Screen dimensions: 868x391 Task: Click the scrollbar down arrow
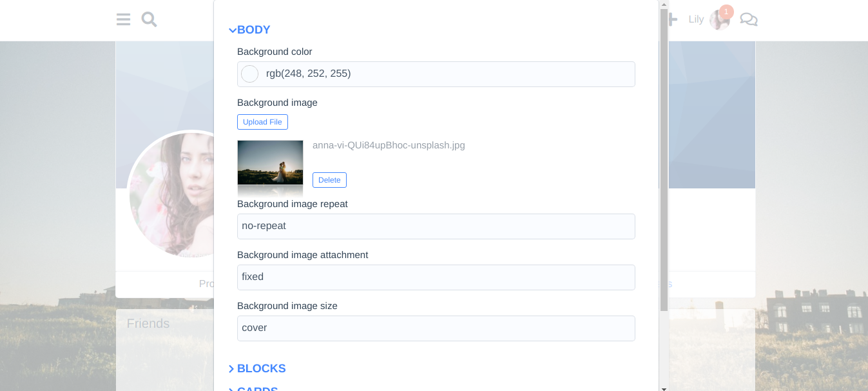coord(664,387)
